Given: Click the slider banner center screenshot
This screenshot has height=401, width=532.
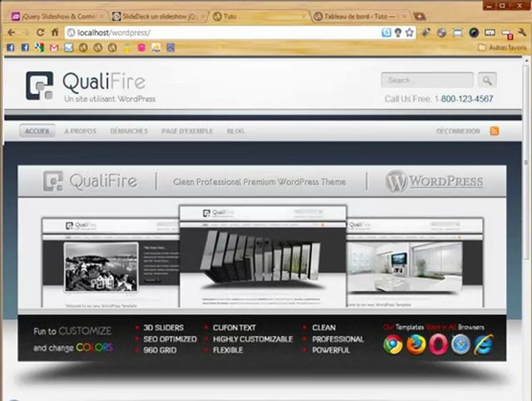Looking at the screenshot, I should click(263, 256).
